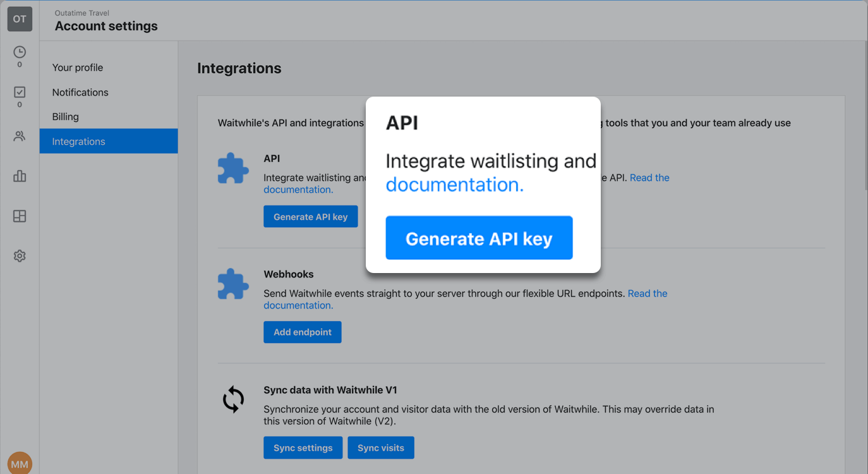Image resolution: width=868 pixels, height=474 pixels.
Task: Click the Sync data with Waitwhile V1 heading
Action: coord(330,390)
